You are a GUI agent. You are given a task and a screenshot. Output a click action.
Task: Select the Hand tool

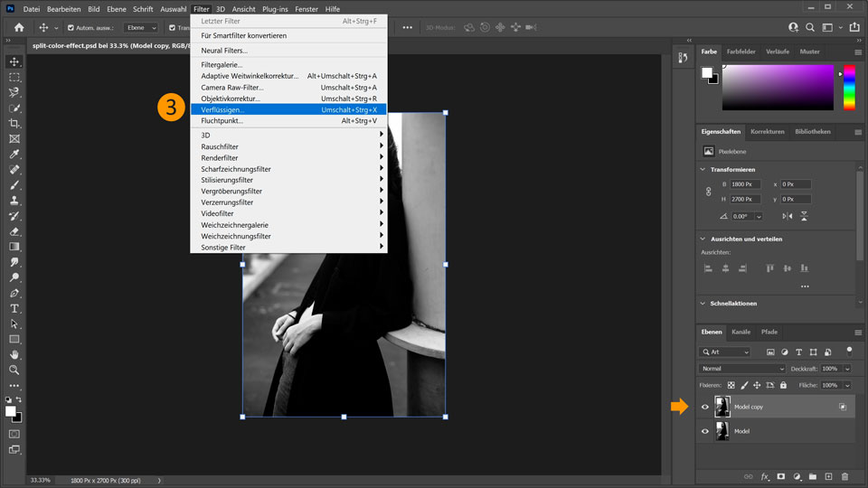click(14, 354)
